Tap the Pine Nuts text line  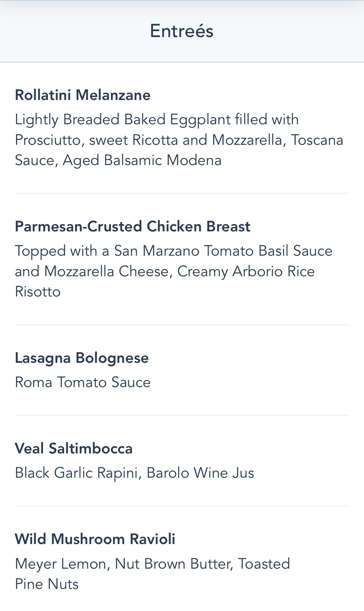pos(47,584)
